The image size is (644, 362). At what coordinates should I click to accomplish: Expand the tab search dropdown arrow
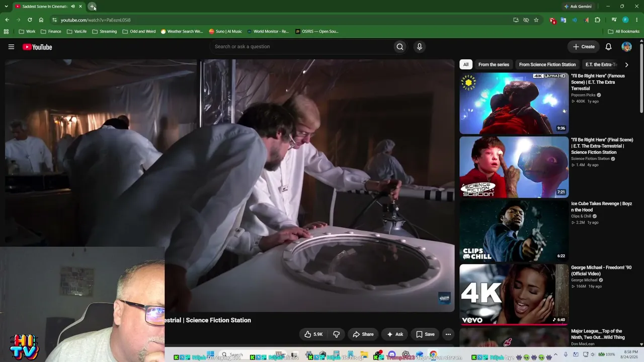(5, 7)
